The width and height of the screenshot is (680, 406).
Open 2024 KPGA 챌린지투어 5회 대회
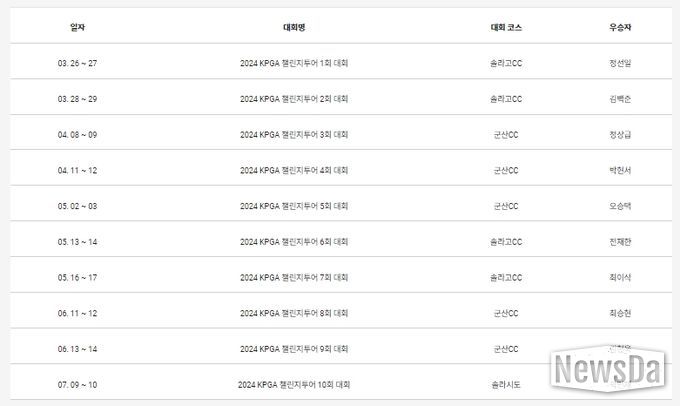[294, 206]
